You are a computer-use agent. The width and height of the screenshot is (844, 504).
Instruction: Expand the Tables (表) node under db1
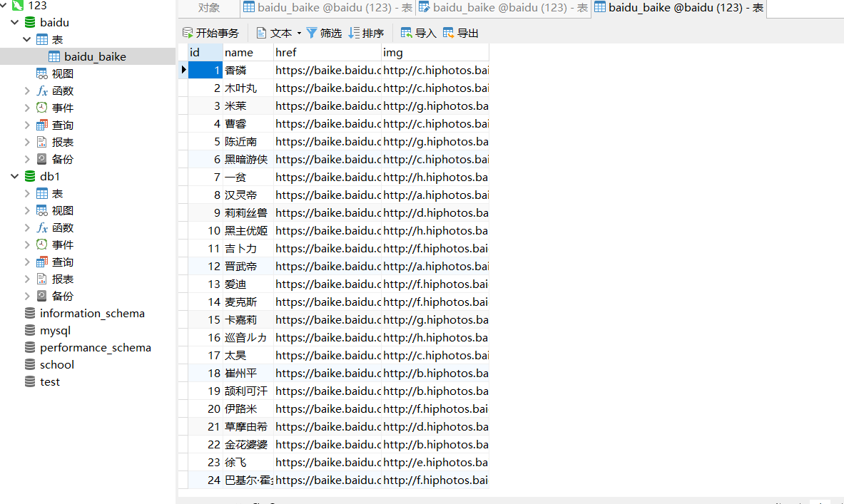point(27,194)
